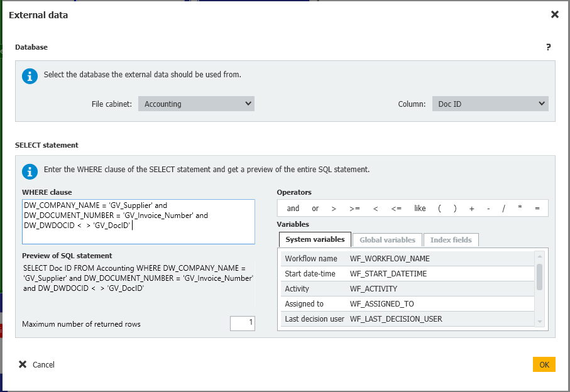Close the External data dialog
The image size is (570, 392).
click(x=554, y=14)
